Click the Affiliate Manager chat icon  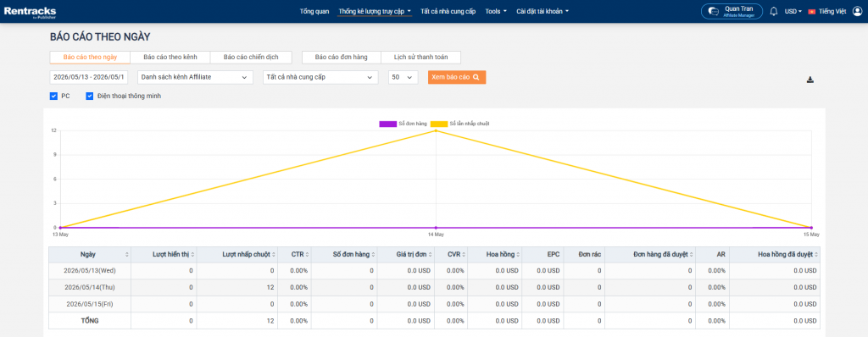pyautogui.click(x=714, y=12)
